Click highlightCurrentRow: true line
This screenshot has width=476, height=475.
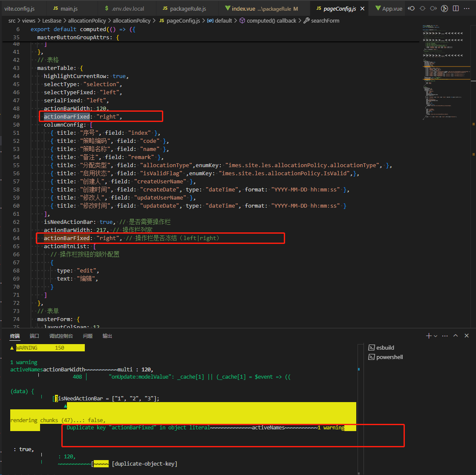point(86,76)
